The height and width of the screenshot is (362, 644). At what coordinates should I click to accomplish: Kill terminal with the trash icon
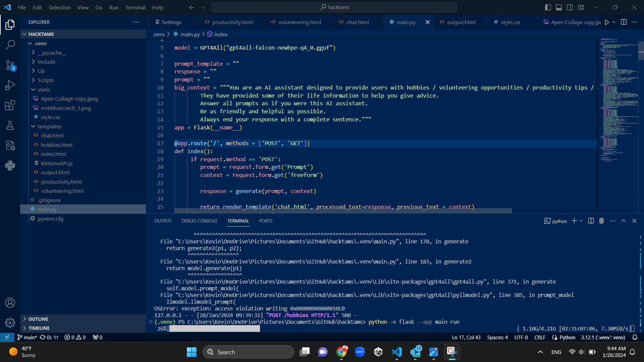pyautogui.click(x=601, y=221)
